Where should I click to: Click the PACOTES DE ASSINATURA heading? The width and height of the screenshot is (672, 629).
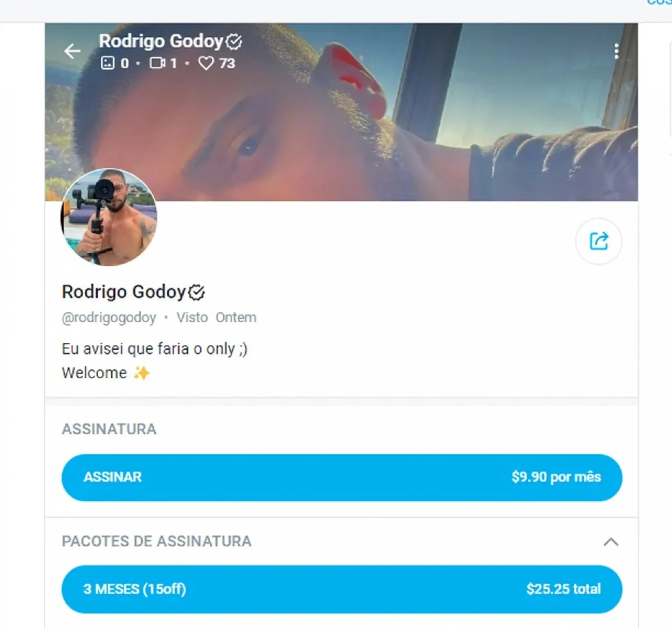pos(156,541)
